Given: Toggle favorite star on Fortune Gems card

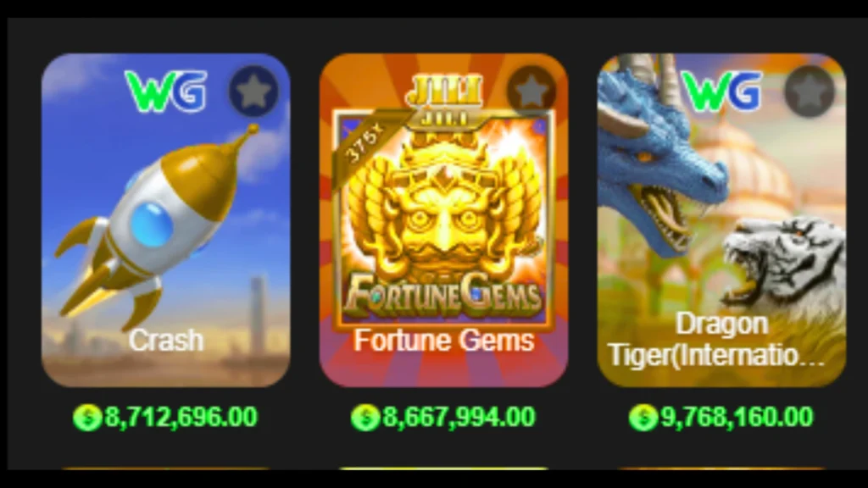Looking at the screenshot, I should pos(531,91).
